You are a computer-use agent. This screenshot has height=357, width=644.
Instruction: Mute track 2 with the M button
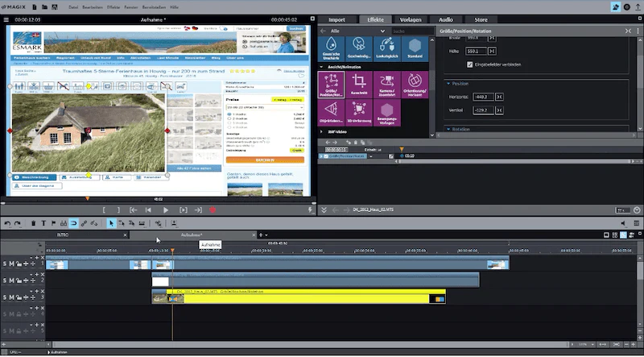11,280
